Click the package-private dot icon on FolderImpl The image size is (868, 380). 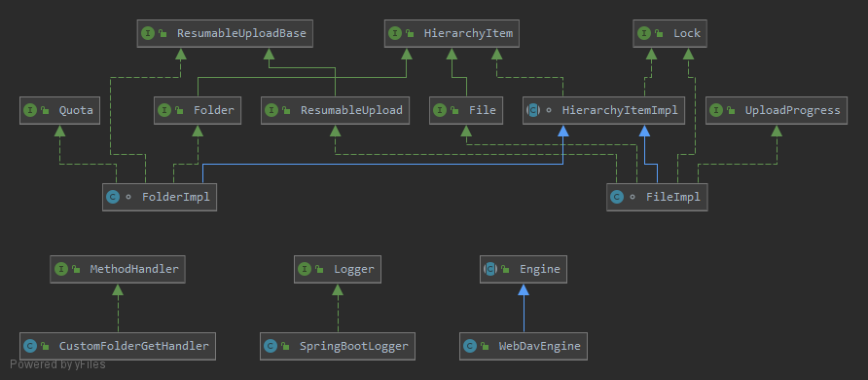[x=128, y=197]
